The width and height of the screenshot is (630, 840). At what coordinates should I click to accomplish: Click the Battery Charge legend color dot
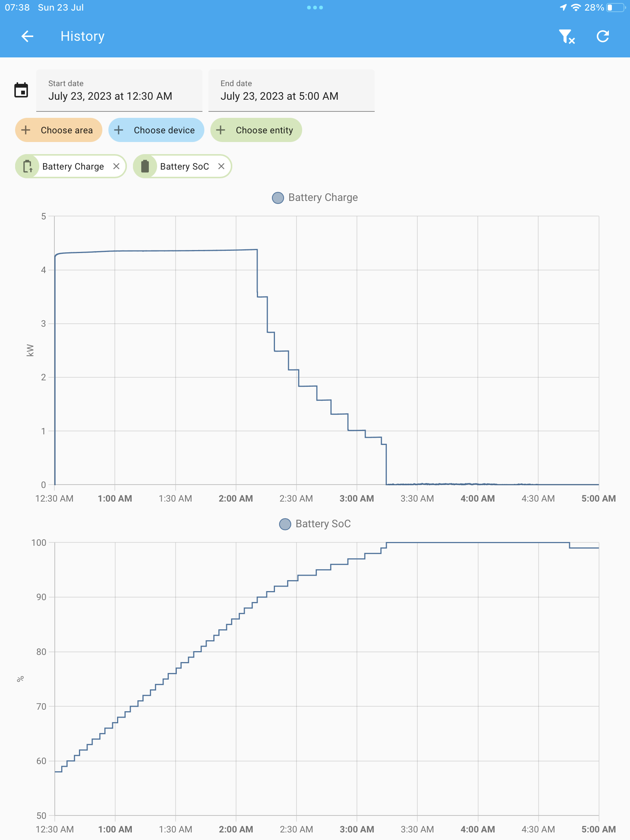(x=278, y=198)
